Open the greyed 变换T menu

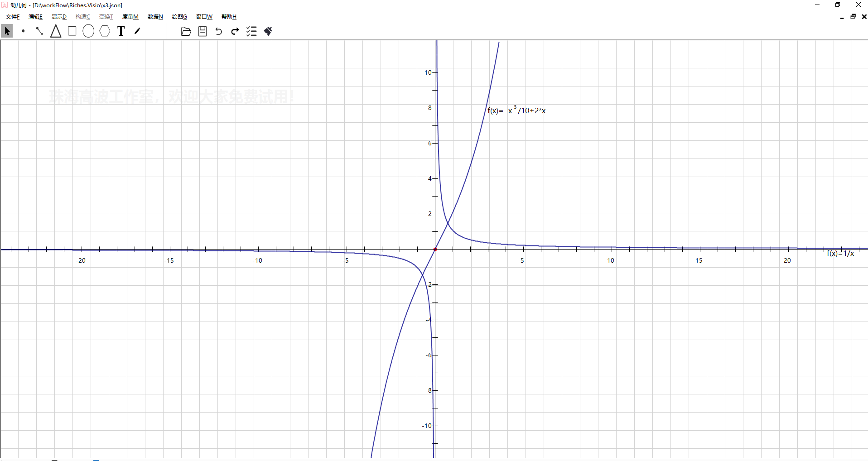point(106,17)
